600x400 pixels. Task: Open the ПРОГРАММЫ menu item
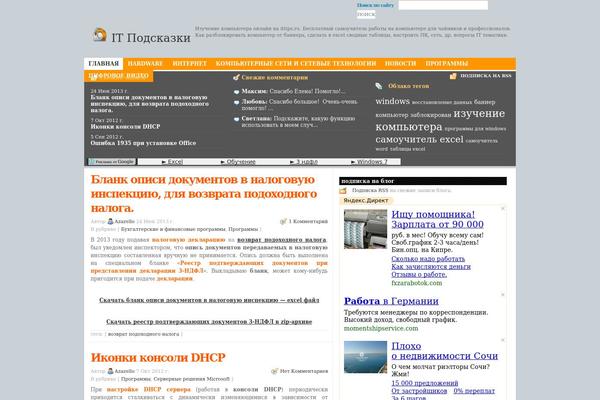pyautogui.click(x=447, y=64)
